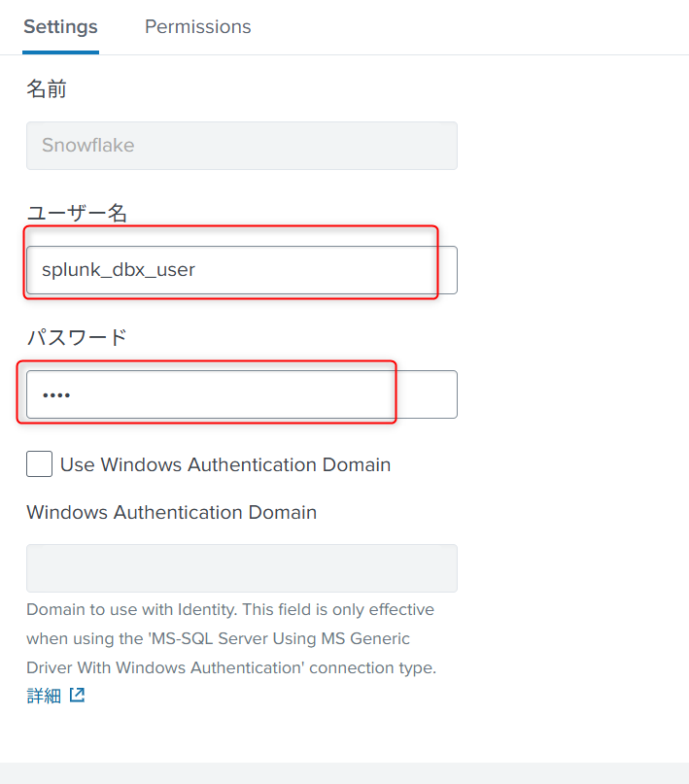Click the パスワード label

(77, 338)
